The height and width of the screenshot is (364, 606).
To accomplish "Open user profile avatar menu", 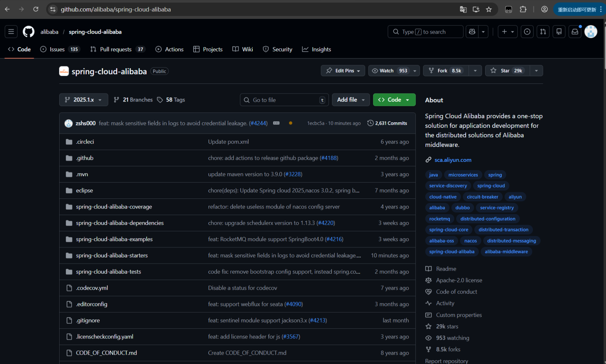I will tap(591, 32).
